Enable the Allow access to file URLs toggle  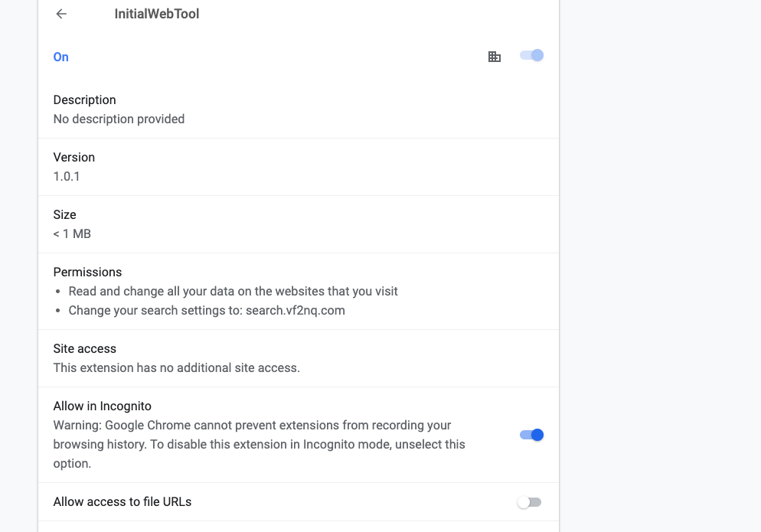pos(529,501)
